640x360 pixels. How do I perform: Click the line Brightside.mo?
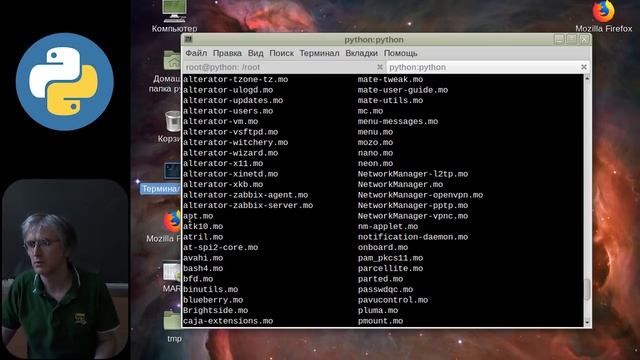tap(216, 310)
